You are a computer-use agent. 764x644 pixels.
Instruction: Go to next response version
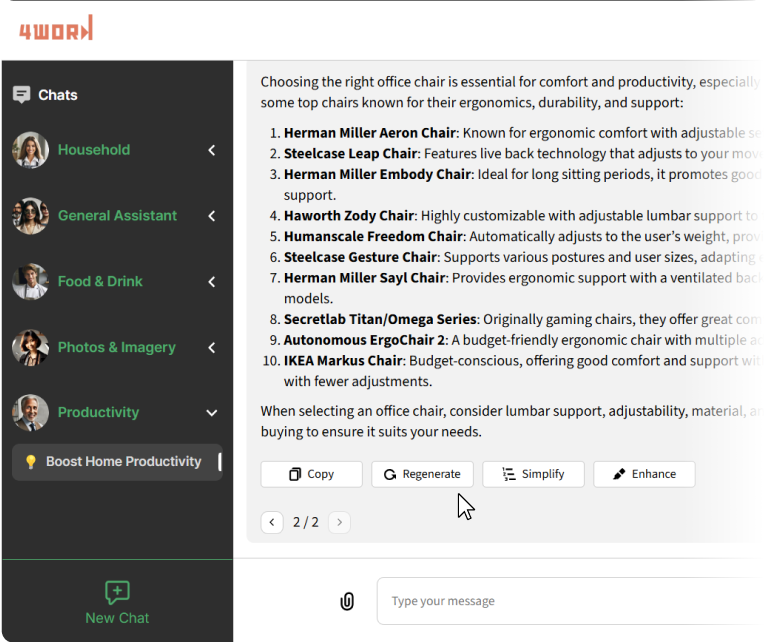[340, 522]
